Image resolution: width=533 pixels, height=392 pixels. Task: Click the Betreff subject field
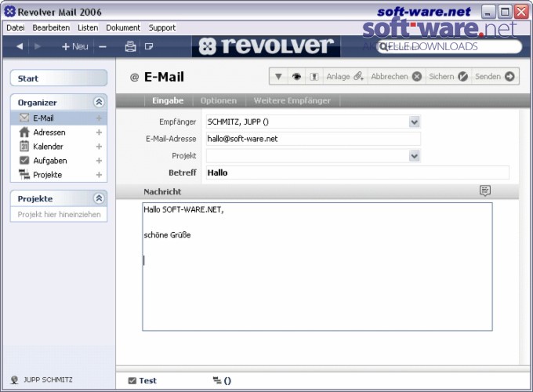click(357, 172)
